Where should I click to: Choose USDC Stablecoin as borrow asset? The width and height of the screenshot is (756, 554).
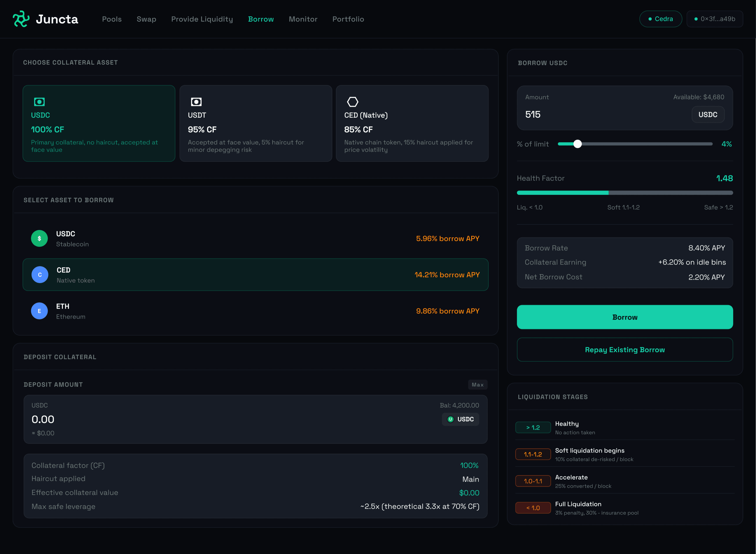click(x=256, y=239)
